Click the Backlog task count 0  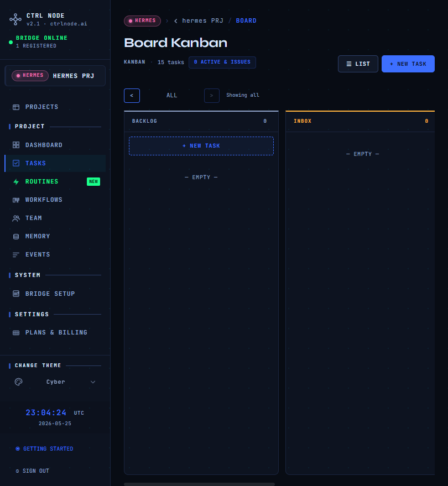[265, 121]
